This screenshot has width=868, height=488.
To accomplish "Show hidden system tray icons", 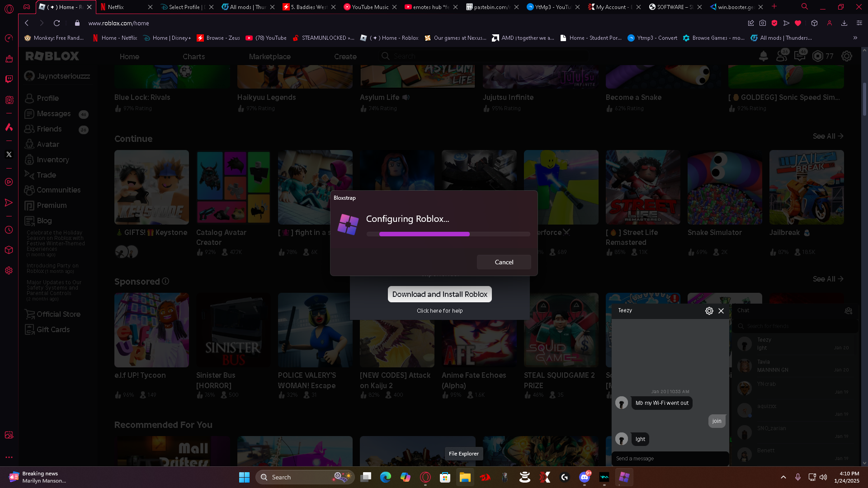I will coord(783,477).
